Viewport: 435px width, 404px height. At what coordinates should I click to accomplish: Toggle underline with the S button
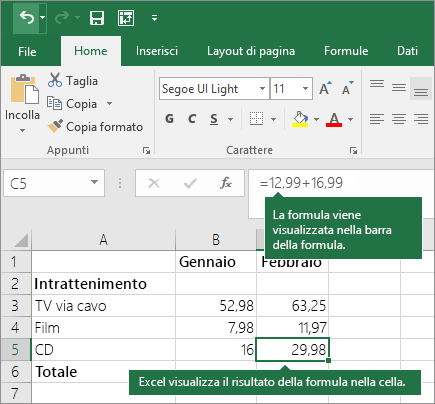(214, 119)
